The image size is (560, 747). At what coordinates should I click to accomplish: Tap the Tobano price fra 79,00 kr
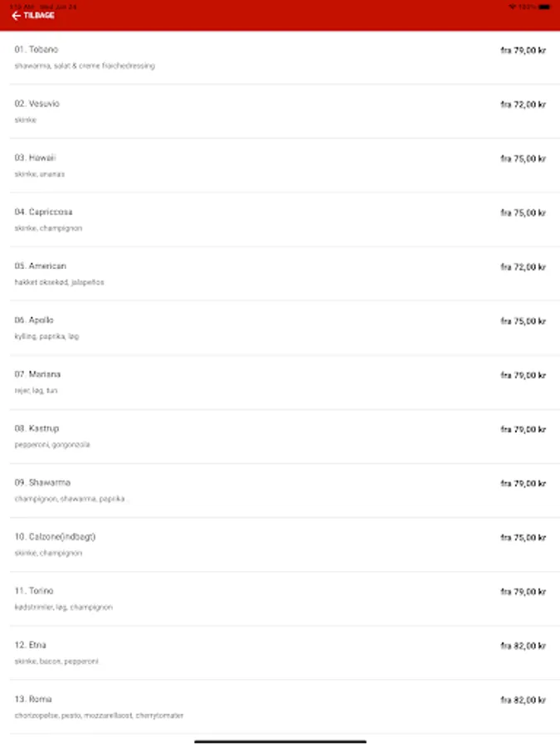[523, 50]
